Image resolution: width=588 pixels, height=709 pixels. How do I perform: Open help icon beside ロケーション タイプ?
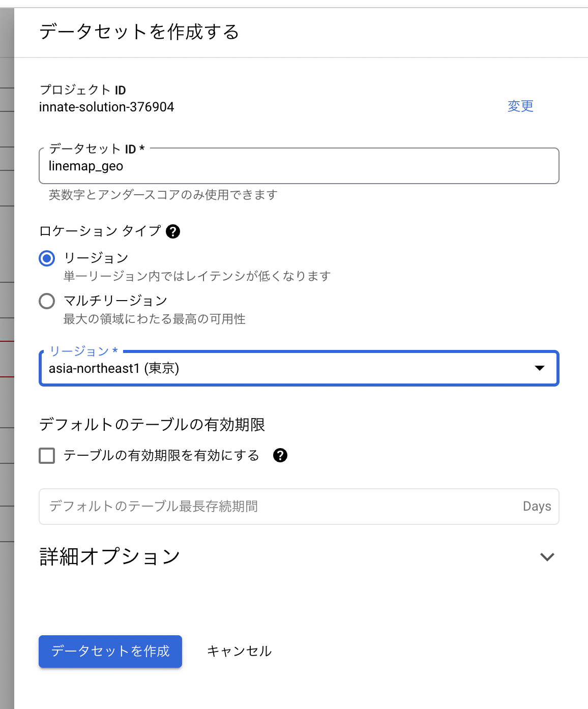point(173,231)
